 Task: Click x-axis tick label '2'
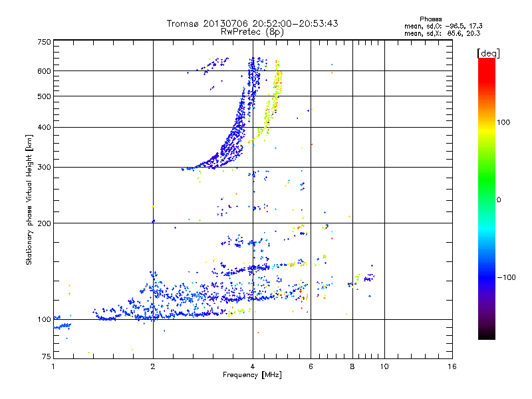point(153,366)
